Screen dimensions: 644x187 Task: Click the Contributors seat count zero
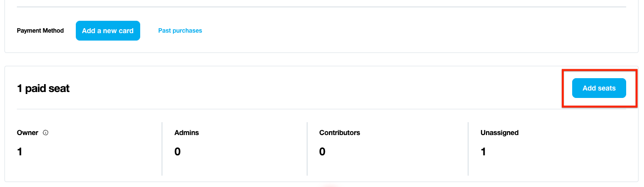(x=322, y=152)
